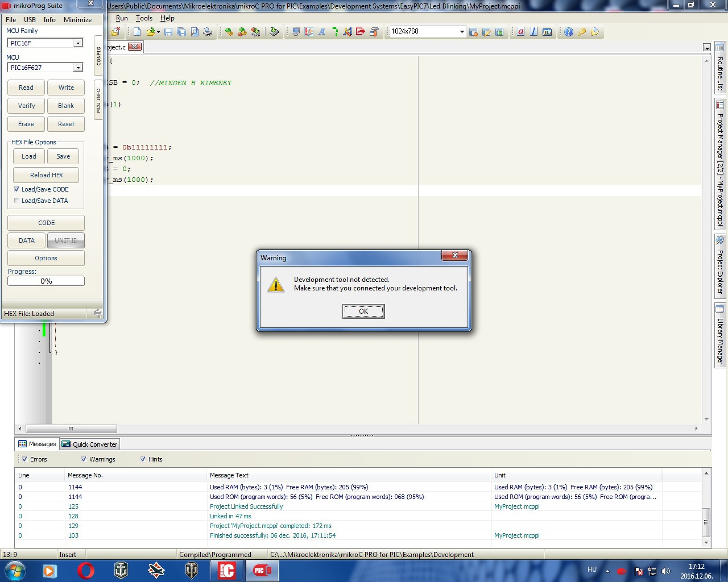Click the Erase button
The width and height of the screenshot is (728, 582).
tap(26, 124)
